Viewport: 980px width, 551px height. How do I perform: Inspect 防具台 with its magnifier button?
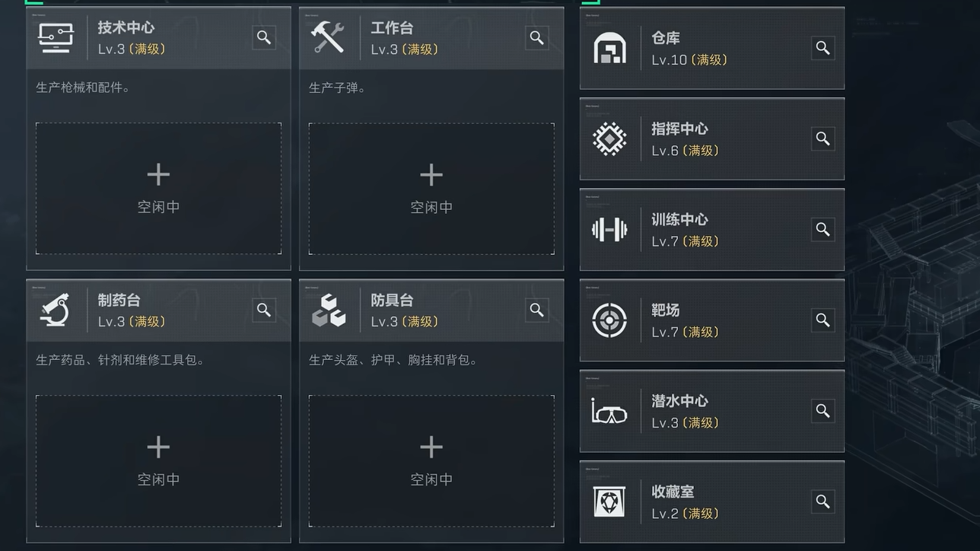pyautogui.click(x=537, y=310)
